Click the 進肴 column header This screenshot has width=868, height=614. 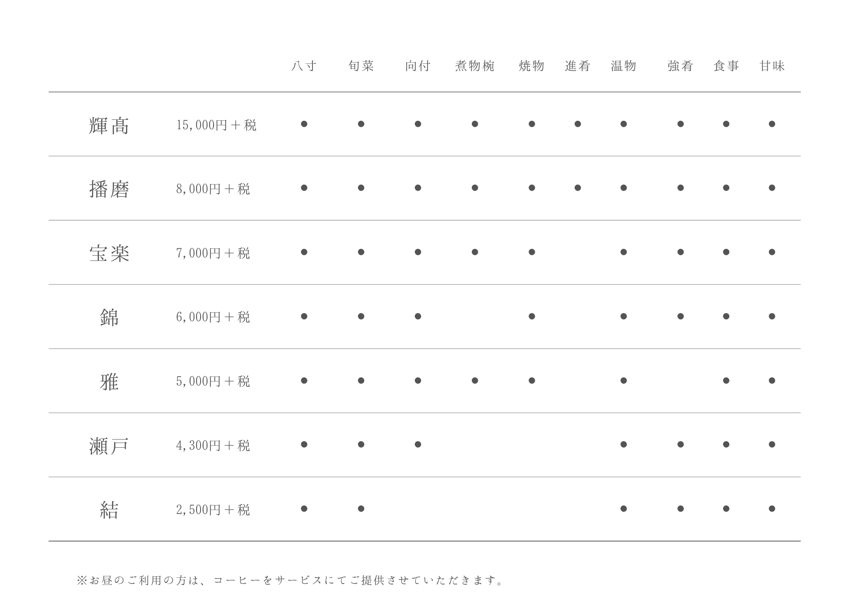pyautogui.click(x=578, y=66)
